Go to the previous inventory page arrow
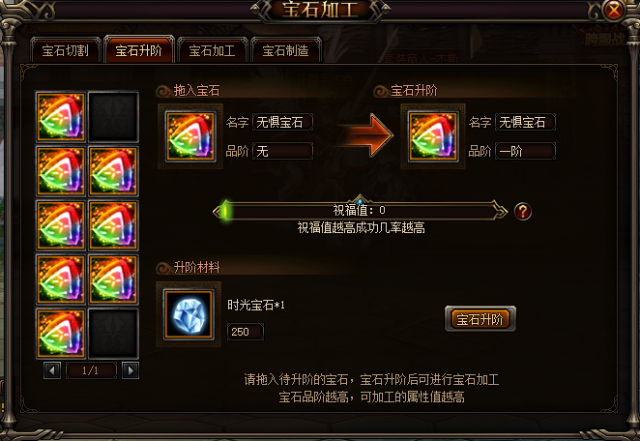The image size is (640, 441). click(52, 370)
